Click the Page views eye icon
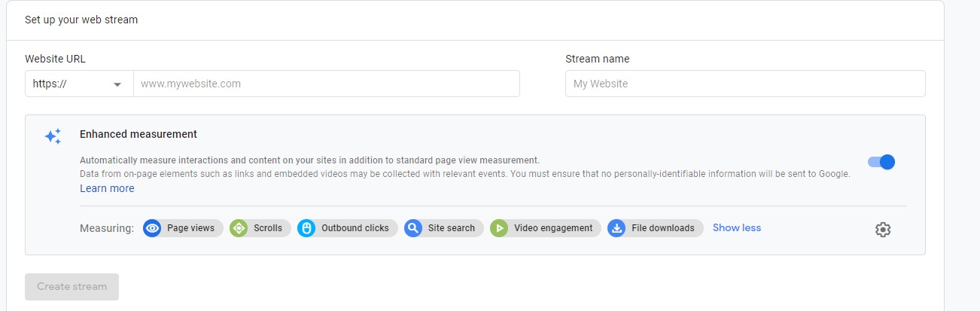 coord(152,228)
